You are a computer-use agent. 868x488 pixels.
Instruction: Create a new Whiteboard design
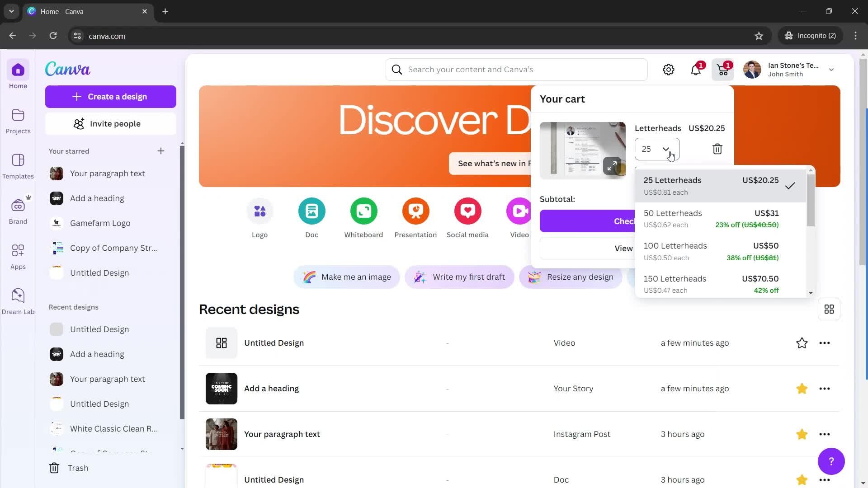click(364, 219)
